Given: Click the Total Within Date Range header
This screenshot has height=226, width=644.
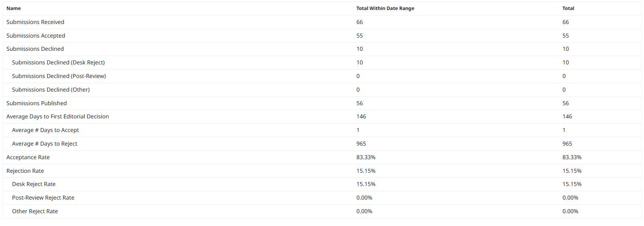Looking at the screenshot, I should pyautogui.click(x=385, y=8).
